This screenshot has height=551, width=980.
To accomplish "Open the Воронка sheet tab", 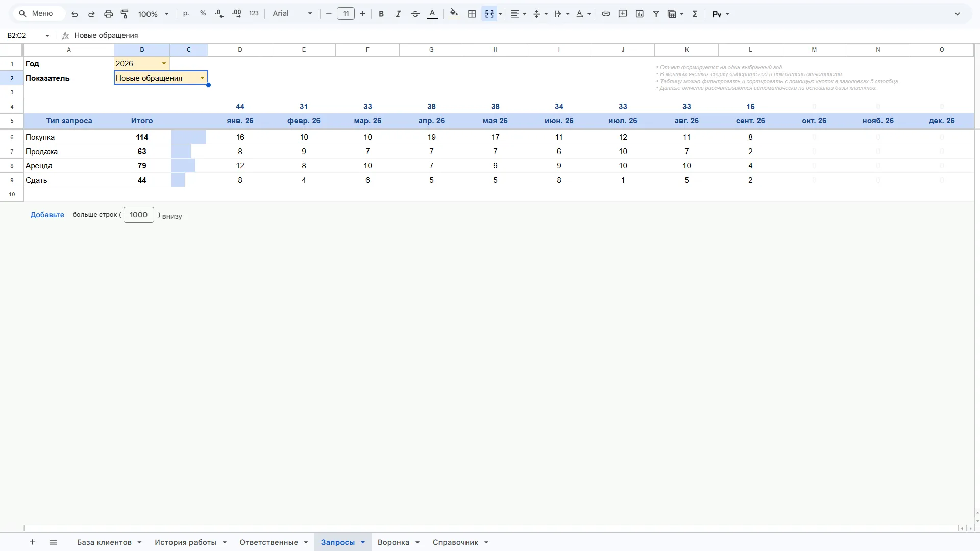I will click(x=393, y=542).
